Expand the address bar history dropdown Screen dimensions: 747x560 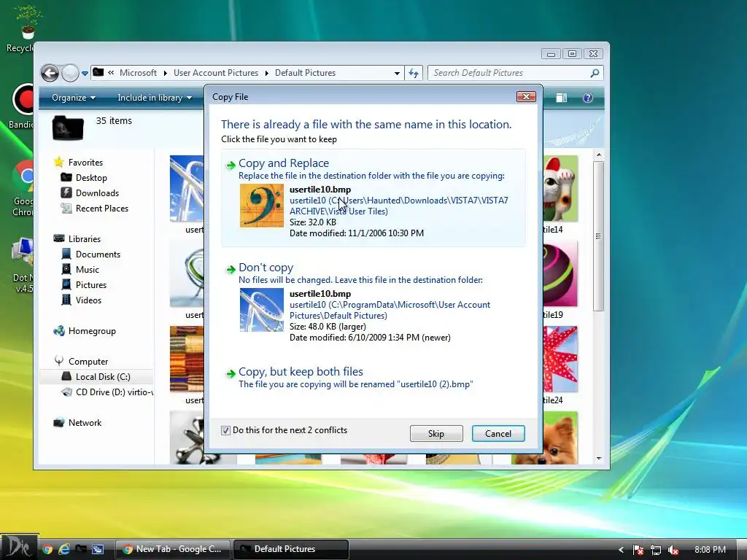point(397,74)
